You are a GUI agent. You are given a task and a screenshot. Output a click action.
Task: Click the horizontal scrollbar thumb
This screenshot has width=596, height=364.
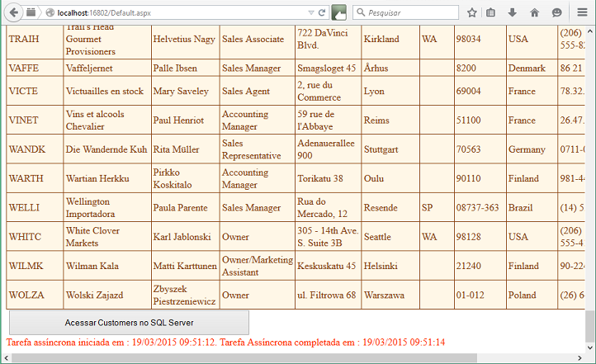(x=244, y=358)
